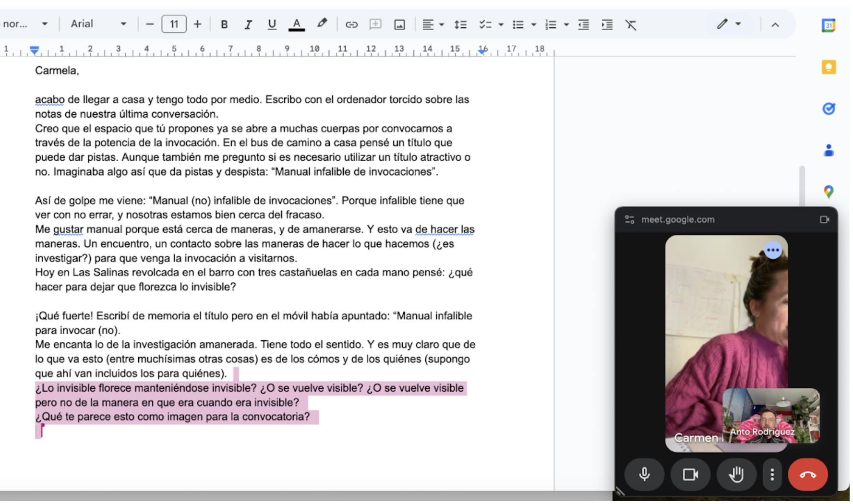
Task: Open more options in Meet controls
Action: (x=772, y=474)
